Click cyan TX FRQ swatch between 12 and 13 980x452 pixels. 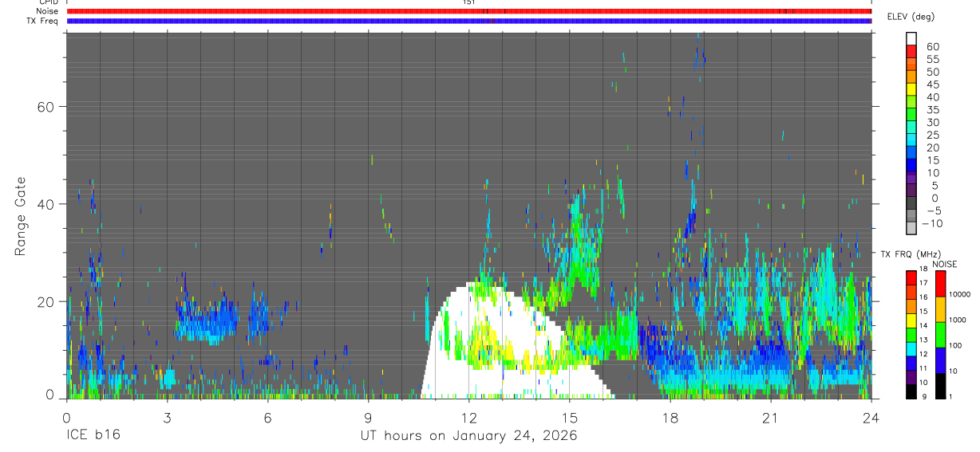(x=911, y=348)
